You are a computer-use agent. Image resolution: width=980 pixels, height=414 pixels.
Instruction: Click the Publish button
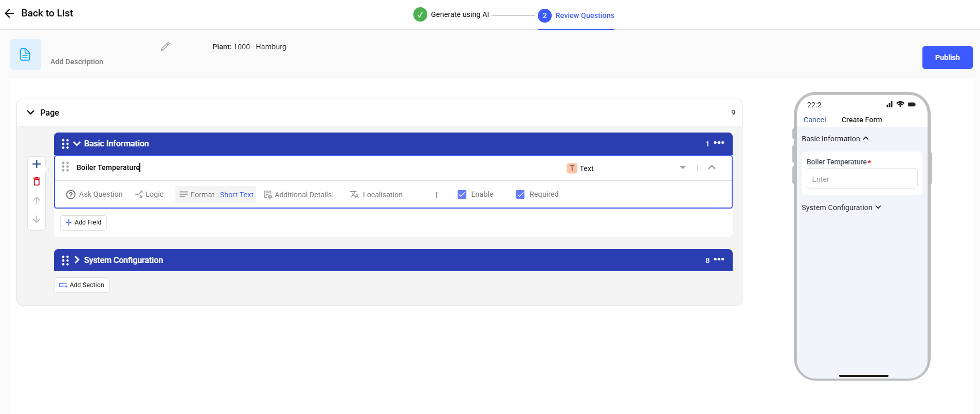coord(947,58)
